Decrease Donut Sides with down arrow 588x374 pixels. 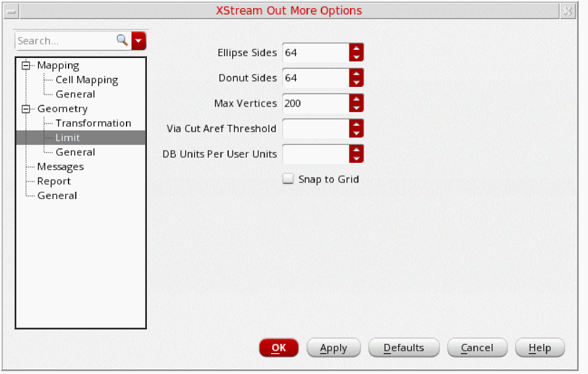(x=356, y=82)
